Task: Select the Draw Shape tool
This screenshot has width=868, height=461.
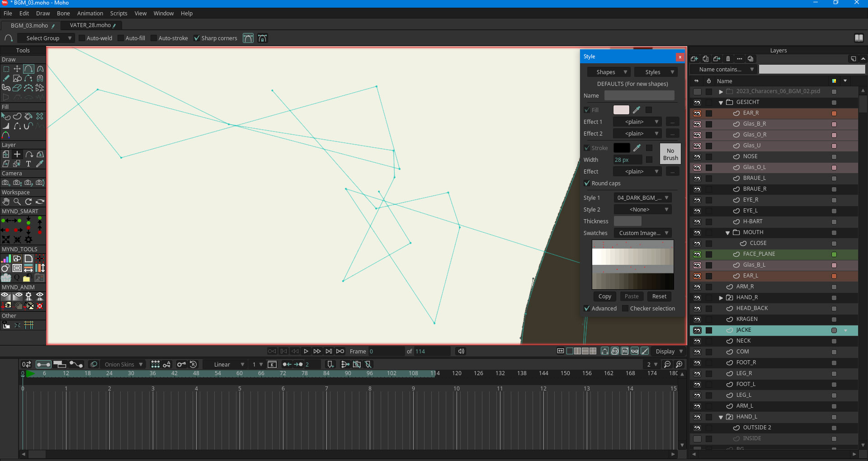Action: 17,79
